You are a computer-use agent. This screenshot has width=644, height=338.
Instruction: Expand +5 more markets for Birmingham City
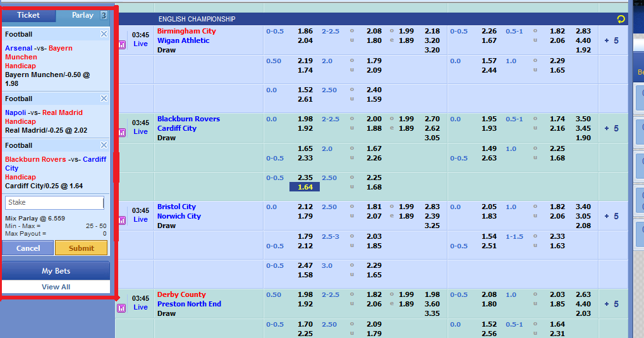(612, 40)
